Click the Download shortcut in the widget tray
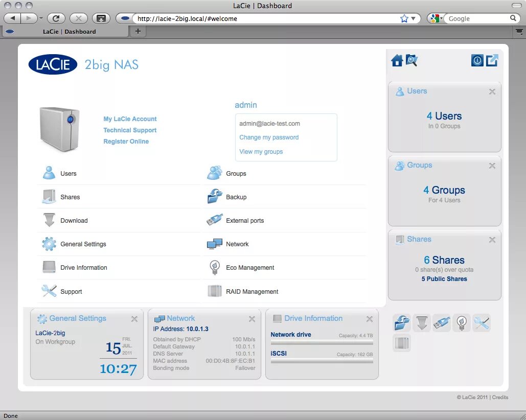This screenshot has width=526, height=420. click(x=422, y=323)
